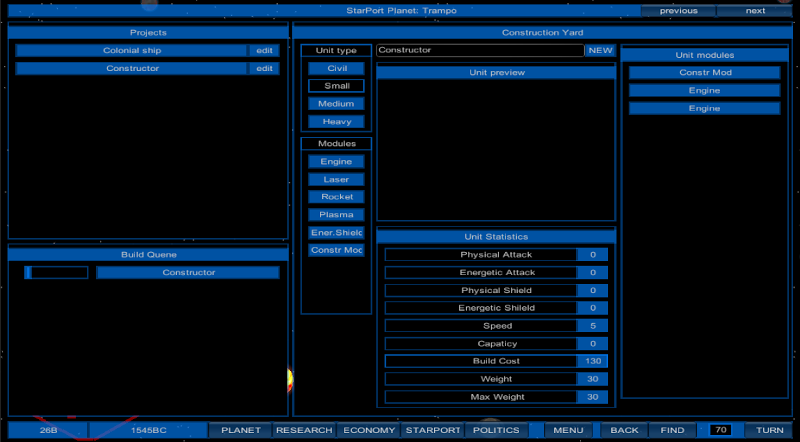The width and height of the screenshot is (800, 442).
Task: Click the Speed statistic row
Action: coord(496,326)
